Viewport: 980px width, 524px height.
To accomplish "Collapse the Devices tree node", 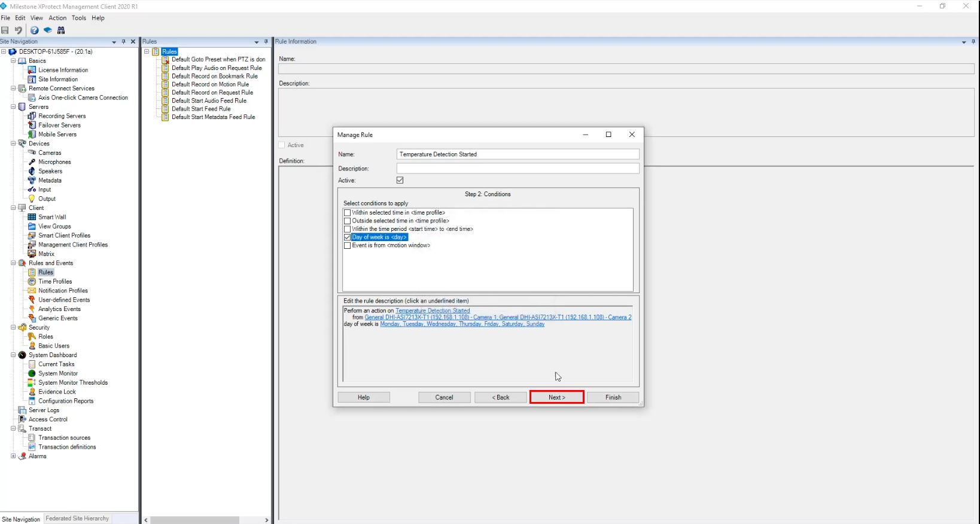I will point(13,144).
